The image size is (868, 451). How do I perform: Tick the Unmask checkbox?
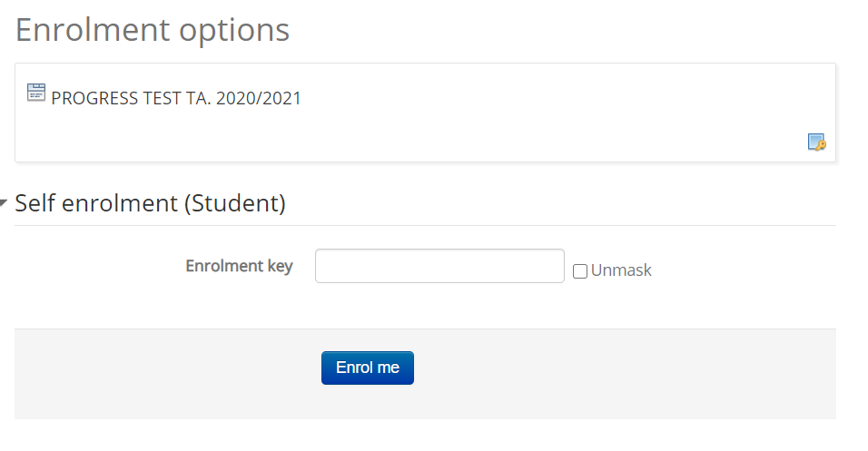[579, 271]
